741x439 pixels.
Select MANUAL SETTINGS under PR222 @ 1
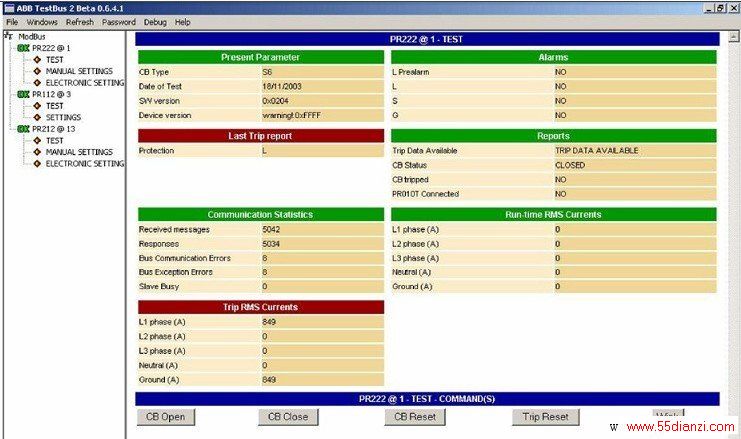[x=79, y=71]
